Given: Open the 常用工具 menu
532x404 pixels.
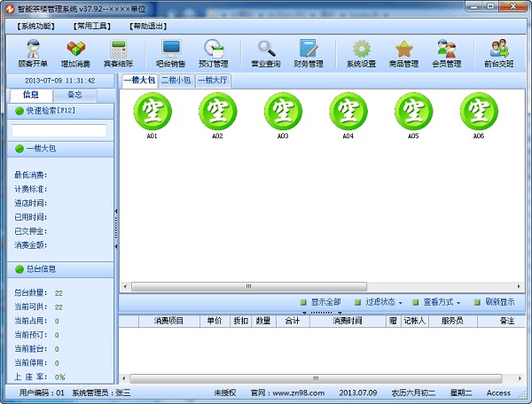Looking at the screenshot, I should point(92,26).
